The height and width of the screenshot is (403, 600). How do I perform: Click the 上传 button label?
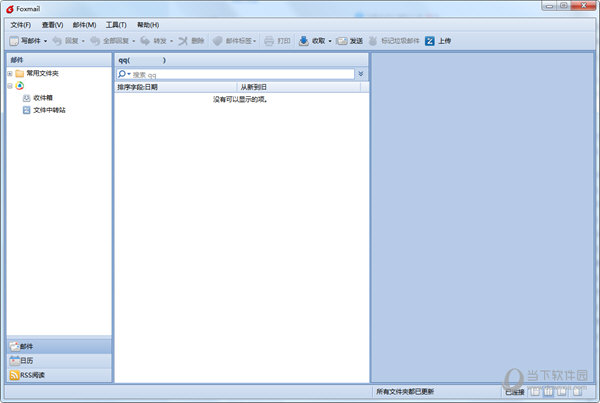(444, 41)
